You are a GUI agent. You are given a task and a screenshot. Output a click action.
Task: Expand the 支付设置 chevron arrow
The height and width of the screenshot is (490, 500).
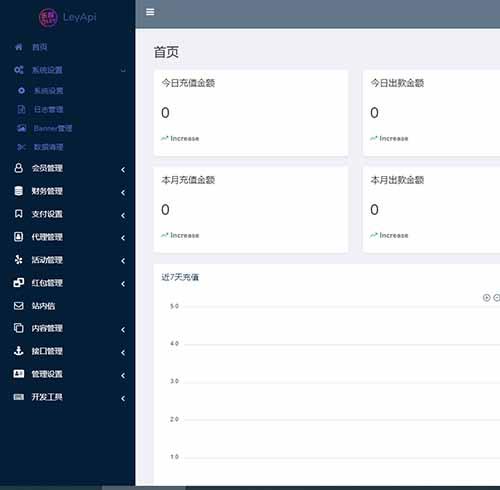[123, 215]
